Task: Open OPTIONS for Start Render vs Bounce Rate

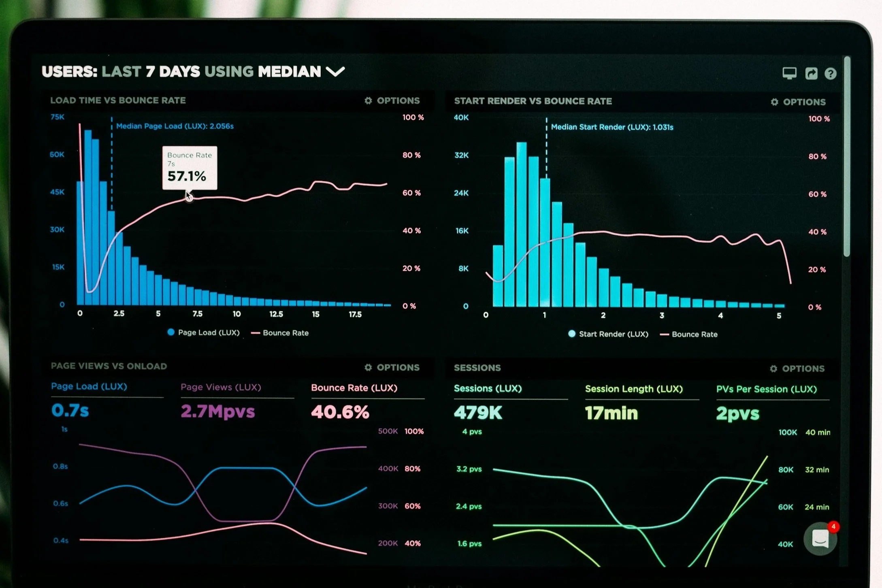Action: click(798, 102)
